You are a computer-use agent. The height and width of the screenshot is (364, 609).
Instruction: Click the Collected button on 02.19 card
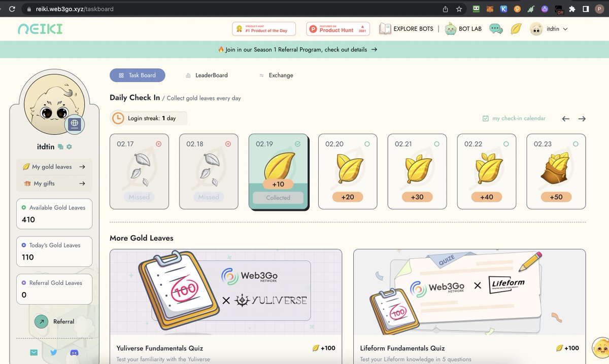(x=278, y=198)
